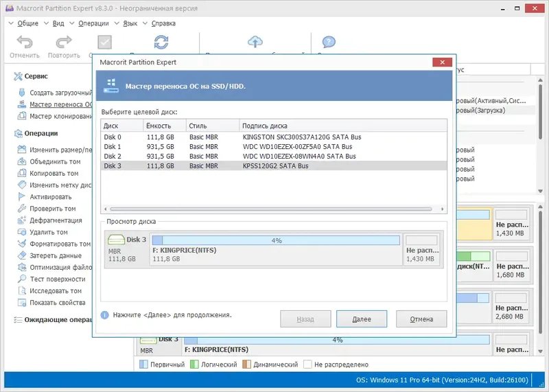Click the merge volume icon beside Объединить том
Image resolution: width=549 pixels, height=392 pixels.
pyautogui.click(x=22, y=161)
